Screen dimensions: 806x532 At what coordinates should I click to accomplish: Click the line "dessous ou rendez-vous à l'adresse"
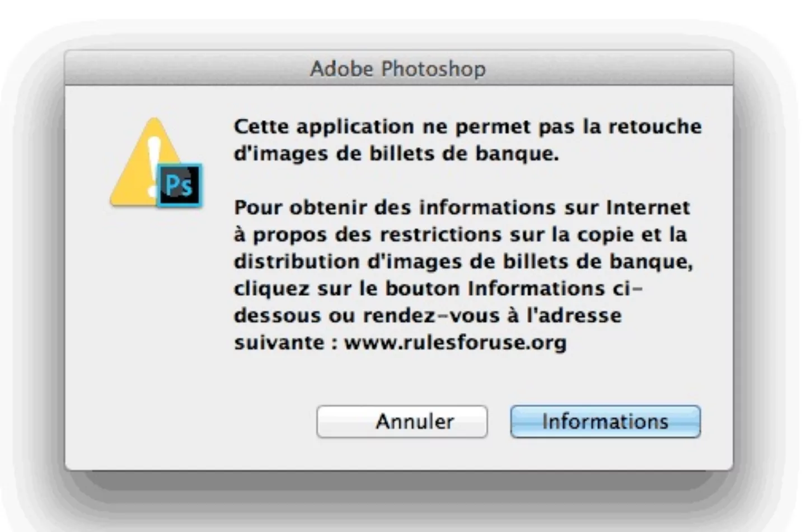click(x=427, y=316)
